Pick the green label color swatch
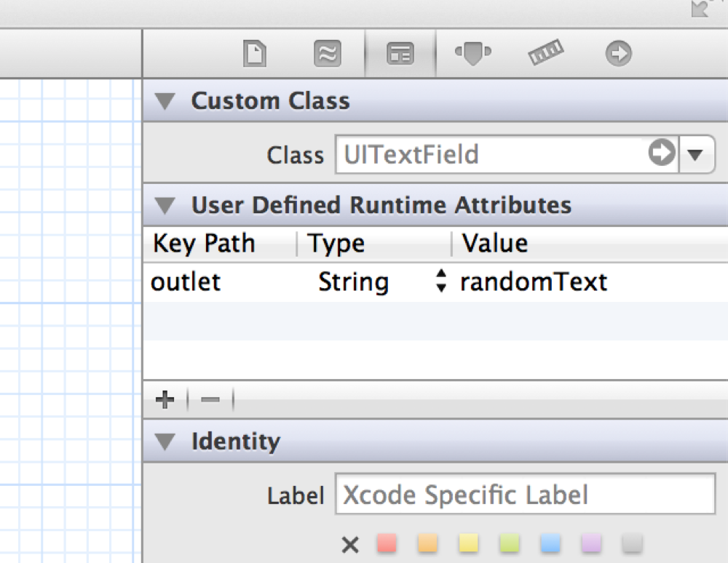Image resolution: width=728 pixels, height=563 pixels. pos(510,543)
